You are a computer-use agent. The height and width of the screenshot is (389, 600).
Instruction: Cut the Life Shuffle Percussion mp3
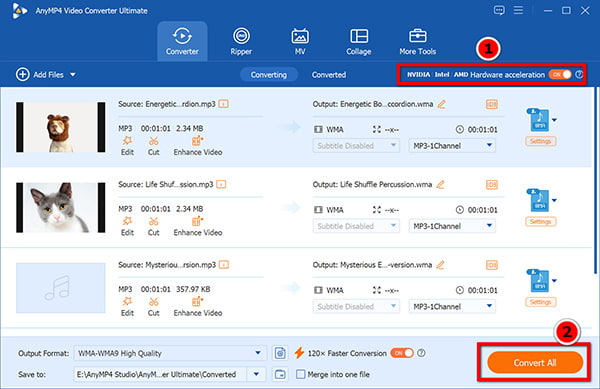153,226
